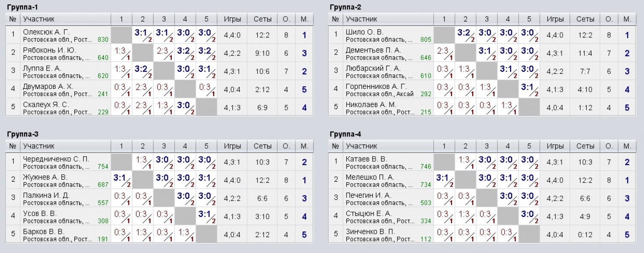Open Шило versus Дементьев 3:2 score cell
Viewport: 644px width, 253px height.
click(465, 35)
